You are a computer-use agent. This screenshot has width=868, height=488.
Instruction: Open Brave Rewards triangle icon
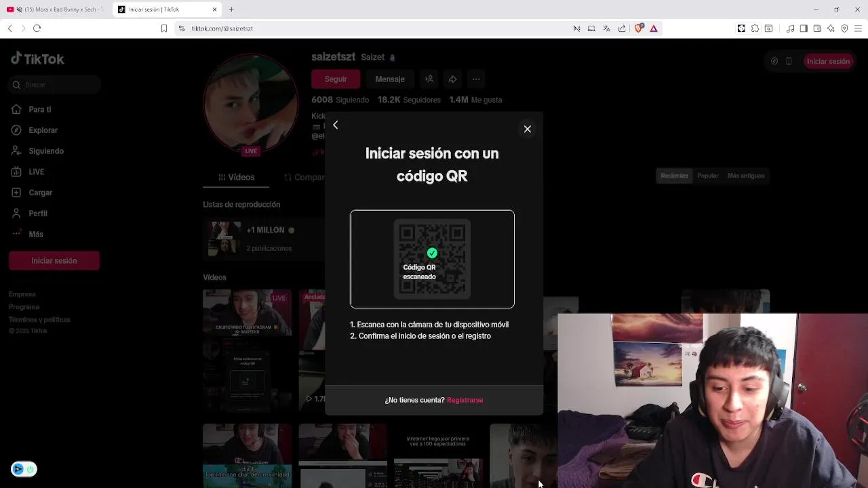(654, 28)
